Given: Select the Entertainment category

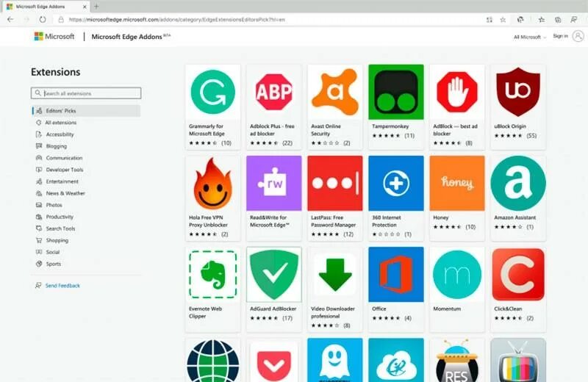Looking at the screenshot, I should point(62,181).
